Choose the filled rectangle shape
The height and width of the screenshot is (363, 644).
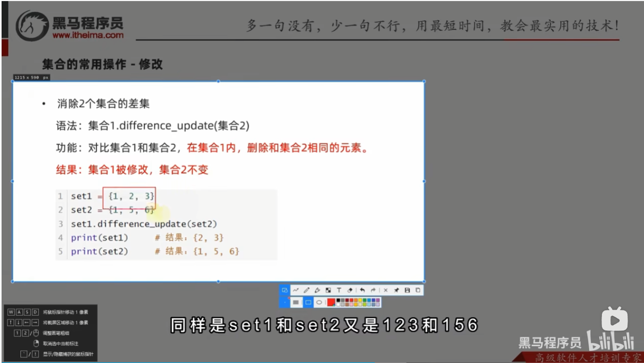pos(296,302)
